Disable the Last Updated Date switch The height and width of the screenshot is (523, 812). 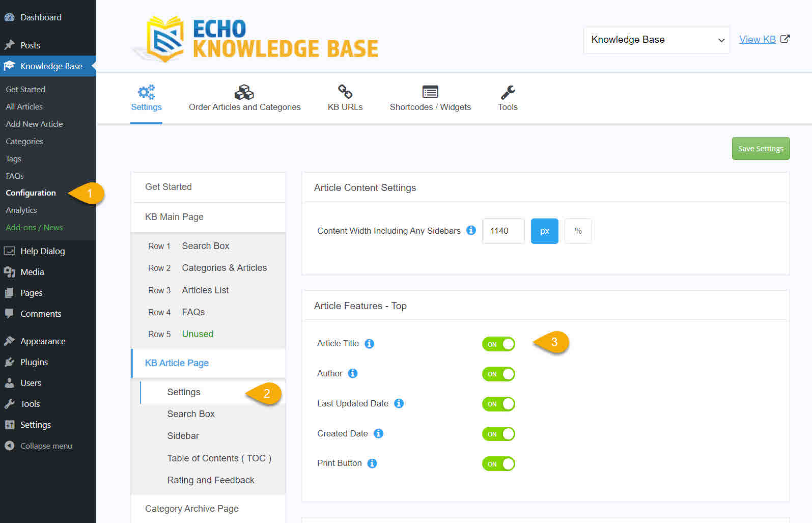498,404
